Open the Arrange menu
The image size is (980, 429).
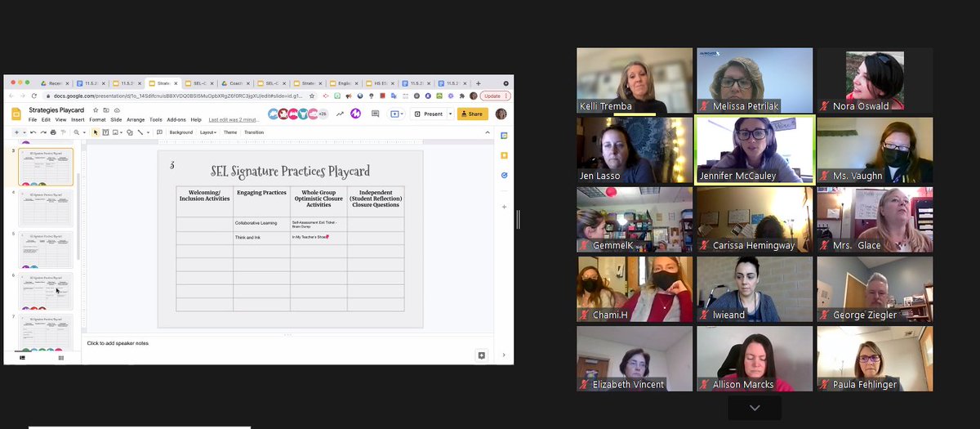136,119
